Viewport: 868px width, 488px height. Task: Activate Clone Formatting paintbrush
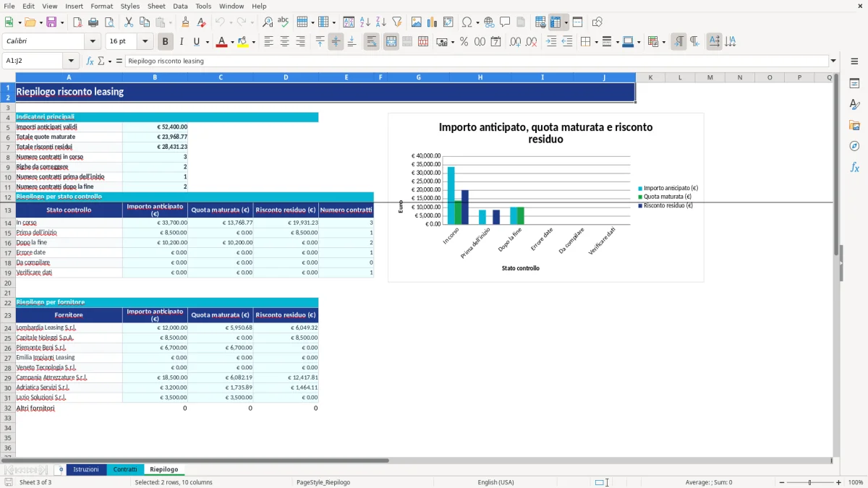[185, 22]
